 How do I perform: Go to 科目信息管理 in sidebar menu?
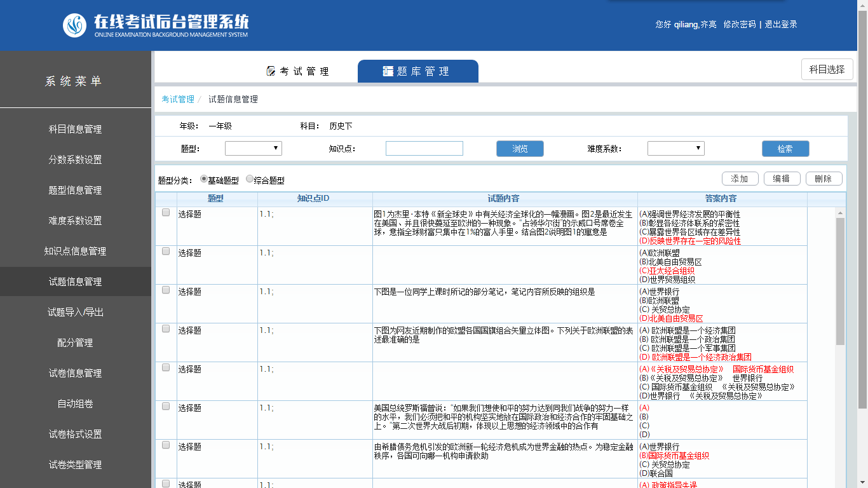click(x=76, y=129)
